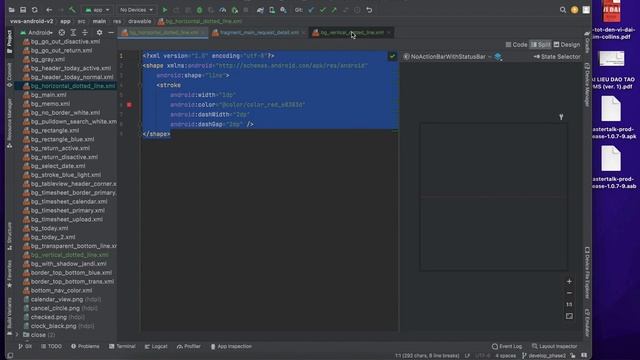Open the Problems tool window
This screenshot has width=640, height=360.
pos(85,346)
